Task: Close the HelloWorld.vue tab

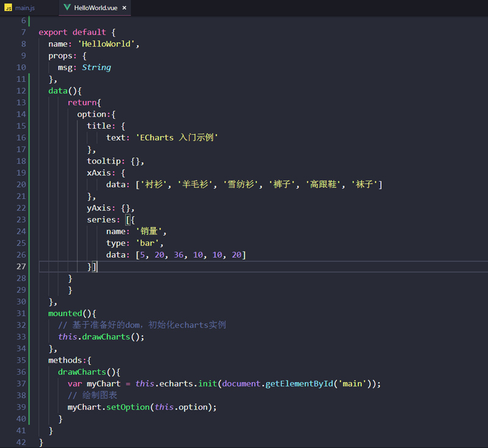Action: [124, 8]
